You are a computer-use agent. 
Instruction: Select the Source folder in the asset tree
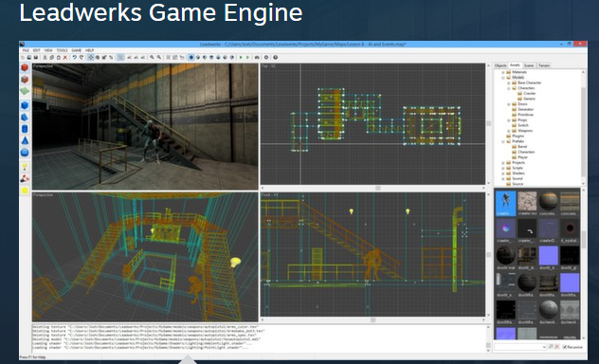tap(515, 184)
